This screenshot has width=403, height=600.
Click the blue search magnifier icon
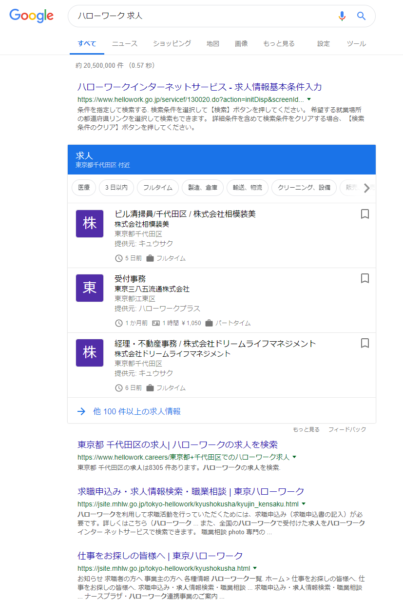tap(361, 16)
